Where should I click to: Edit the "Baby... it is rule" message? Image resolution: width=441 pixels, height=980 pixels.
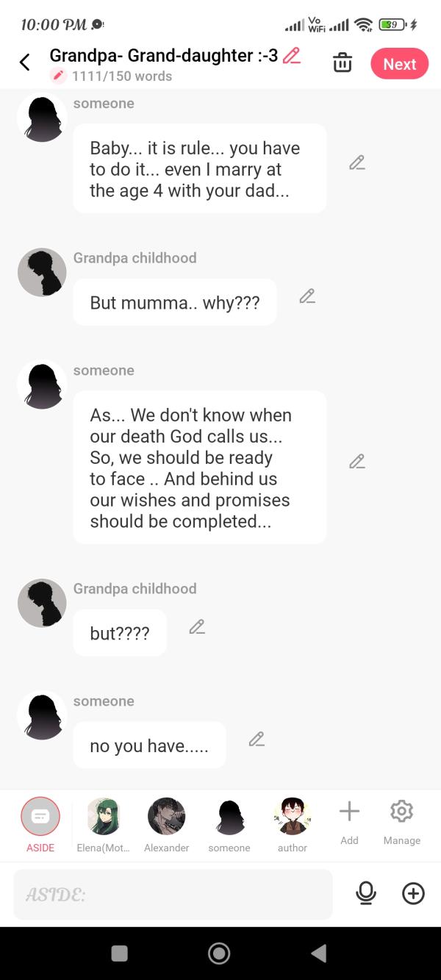(x=357, y=163)
